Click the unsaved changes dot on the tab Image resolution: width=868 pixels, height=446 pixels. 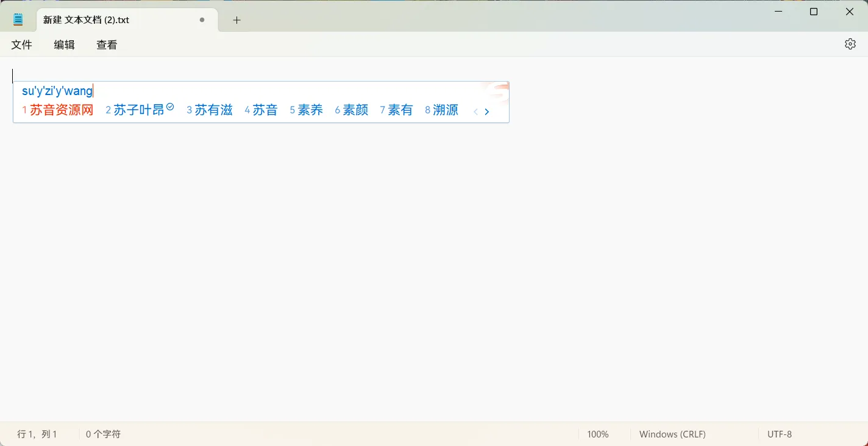(202, 19)
